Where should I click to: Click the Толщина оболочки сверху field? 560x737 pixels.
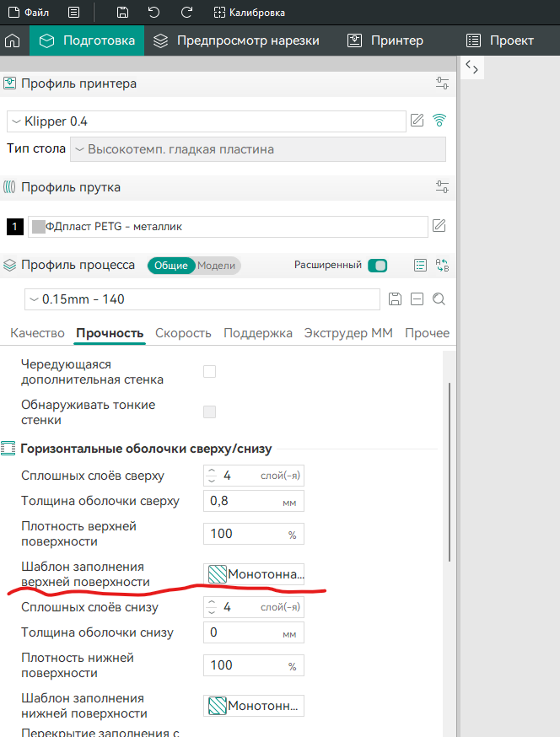coord(245,502)
